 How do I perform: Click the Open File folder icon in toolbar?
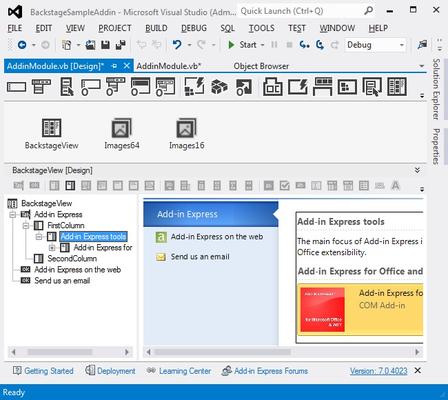(x=90, y=45)
